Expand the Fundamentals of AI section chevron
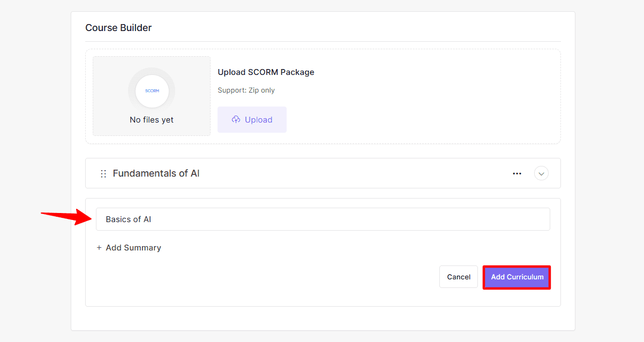 (541, 173)
